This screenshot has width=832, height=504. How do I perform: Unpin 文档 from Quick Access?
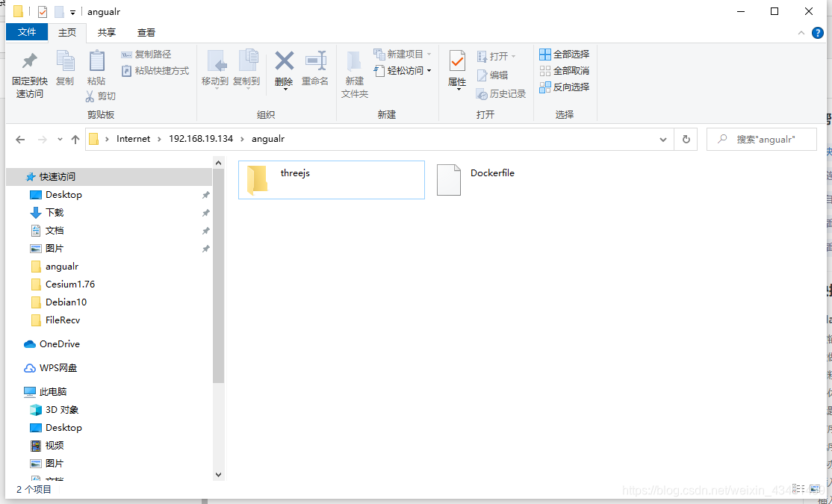pos(207,230)
